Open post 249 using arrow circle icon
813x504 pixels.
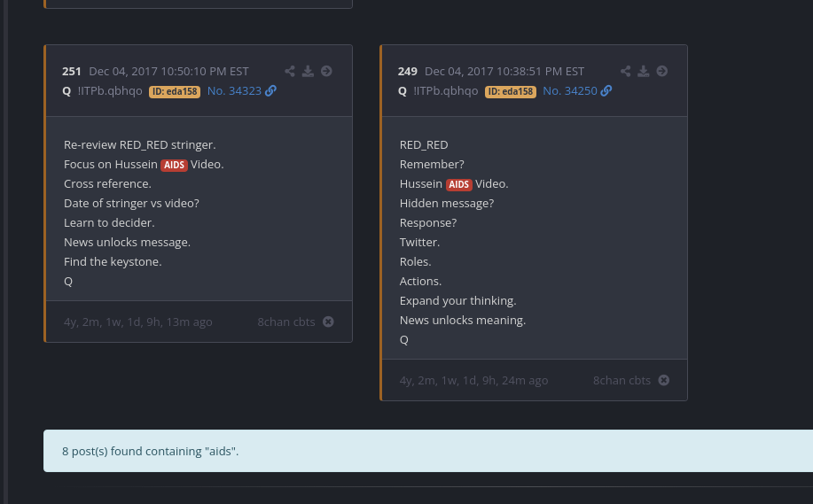click(662, 71)
